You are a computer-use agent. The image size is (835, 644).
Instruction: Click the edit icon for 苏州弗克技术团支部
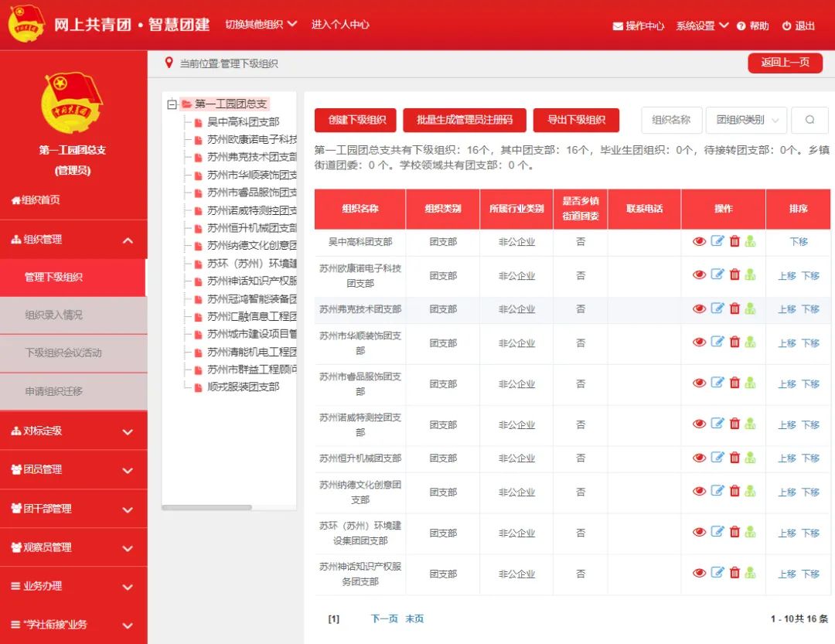717,308
